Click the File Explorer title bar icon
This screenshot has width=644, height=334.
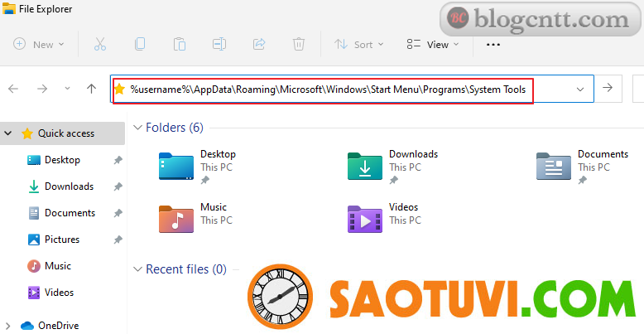pos(8,8)
